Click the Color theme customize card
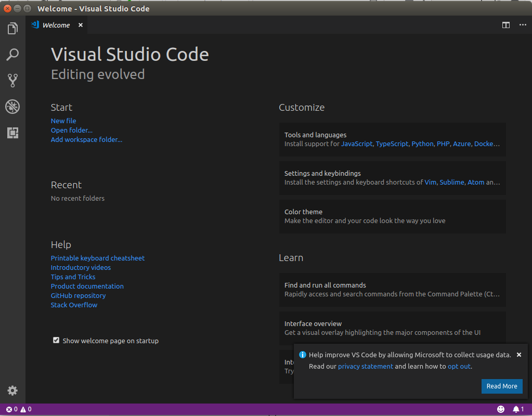The image size is (532, 416). pos(392,216)
